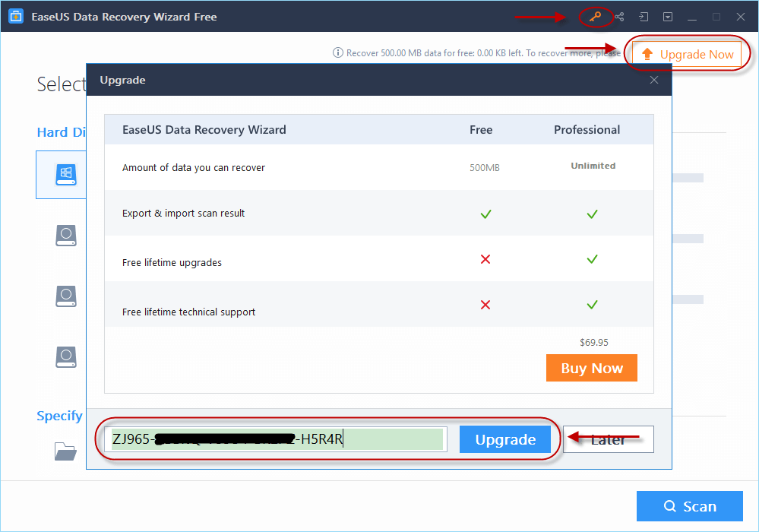Image resolution: width=759 pixels, height=532 pixels.
Task: Click the folder icon under Specify
Action: [65, 451]
